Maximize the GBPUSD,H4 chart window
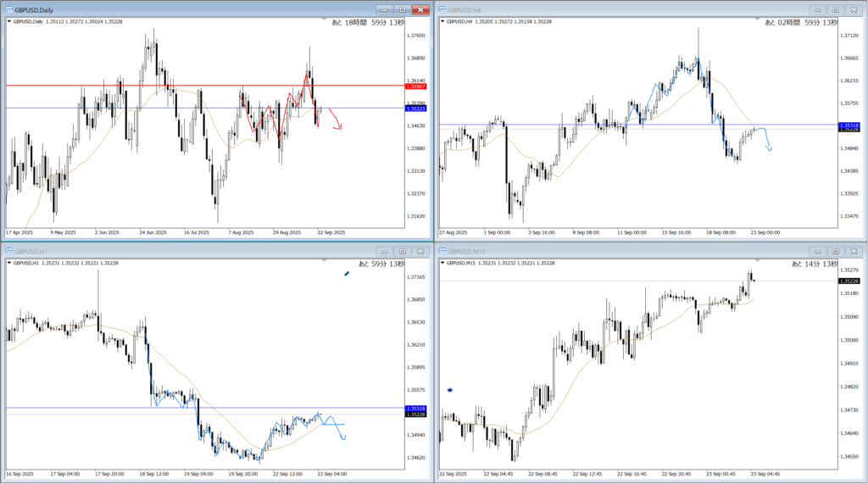The image size is (868, 484). click(835, 9)
